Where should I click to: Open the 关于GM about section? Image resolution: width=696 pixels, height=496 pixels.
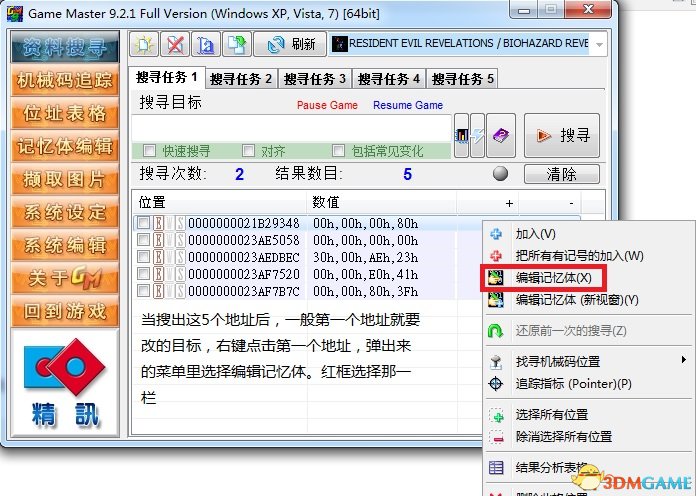(x=65, y=278)
